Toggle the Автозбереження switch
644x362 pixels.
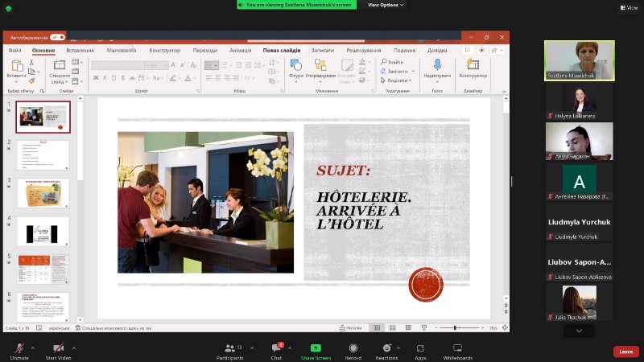(x=57, y=37)
